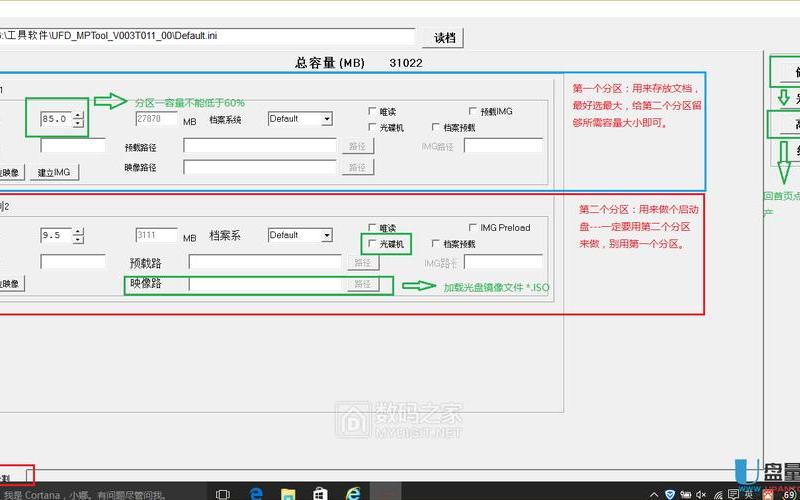
Task: Click the 27870 MB size field
Action: coord(157,119)
